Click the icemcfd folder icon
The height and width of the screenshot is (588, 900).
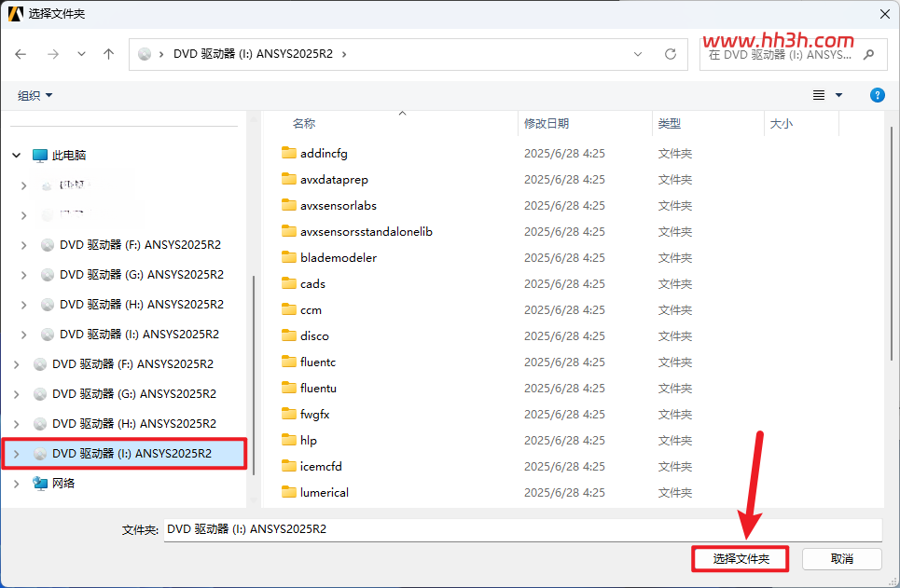point(289,466)
